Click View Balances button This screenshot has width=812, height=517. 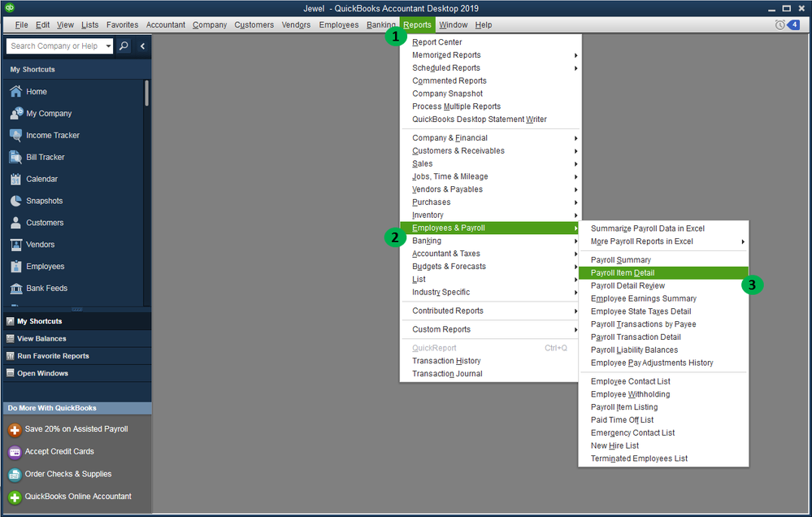pyautogui.click(x=77, y=338)
